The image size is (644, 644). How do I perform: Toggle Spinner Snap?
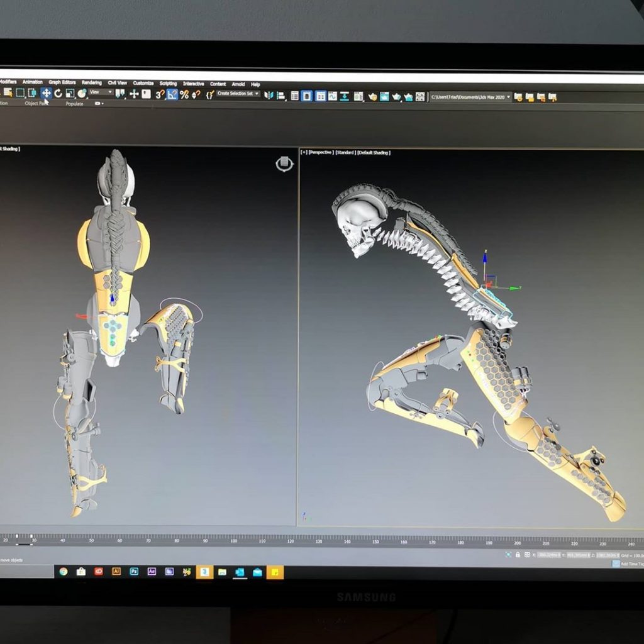pos(196,95)
